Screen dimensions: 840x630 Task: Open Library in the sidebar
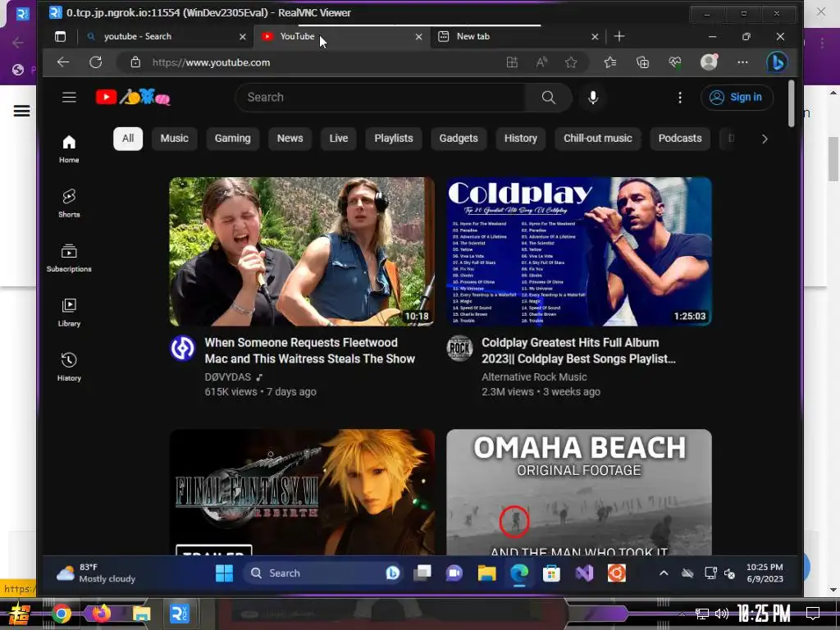[x=69, y=313]
